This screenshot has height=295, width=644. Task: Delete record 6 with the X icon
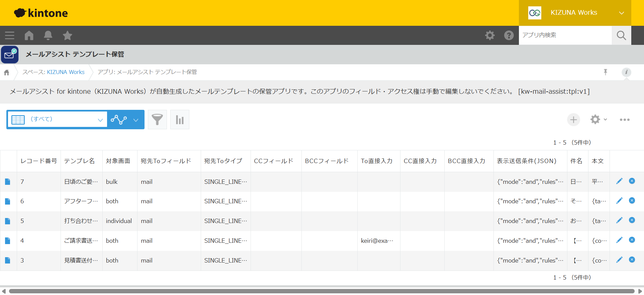pyautogui.click(x=632, y=200)
